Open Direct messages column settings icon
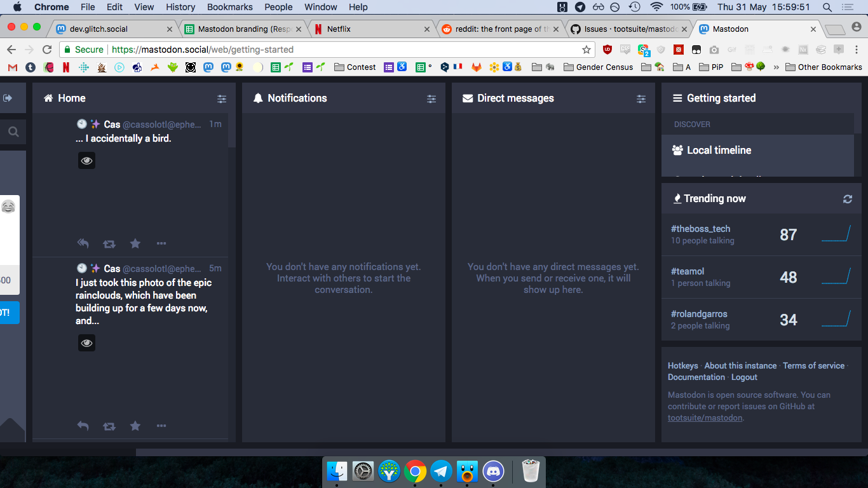868x488 pixels. pyautogui.click(x=641, y=98)
